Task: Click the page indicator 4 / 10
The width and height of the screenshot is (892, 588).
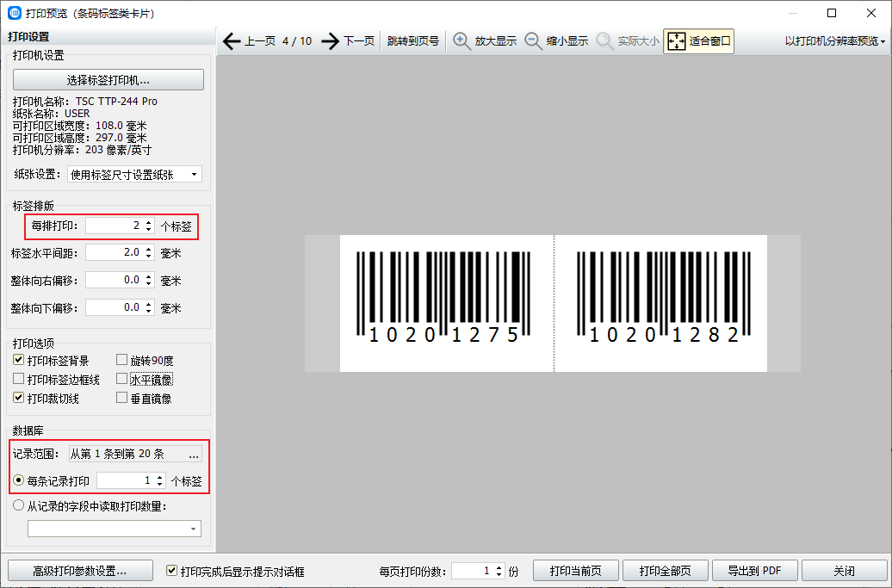Action: point(297,41)
